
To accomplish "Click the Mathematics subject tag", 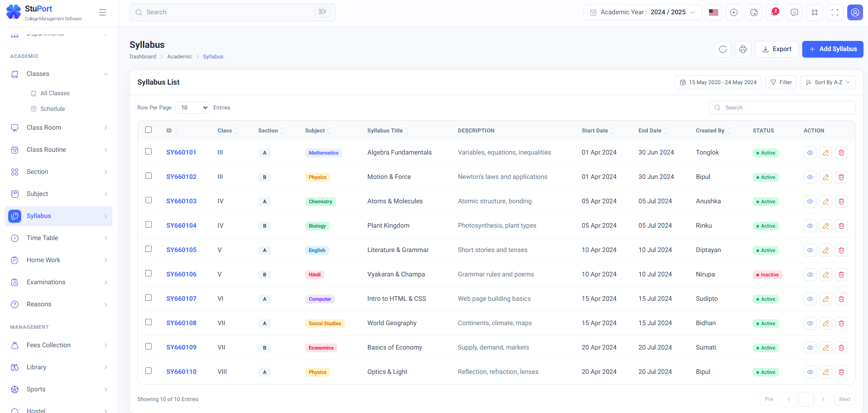I will coord(323,153).
